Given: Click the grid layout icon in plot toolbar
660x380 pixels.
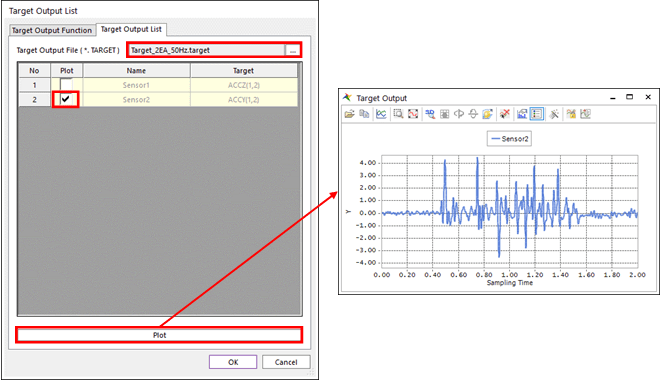Looking at the screenshot, I should pyautogui.click(x=444, y=114).
